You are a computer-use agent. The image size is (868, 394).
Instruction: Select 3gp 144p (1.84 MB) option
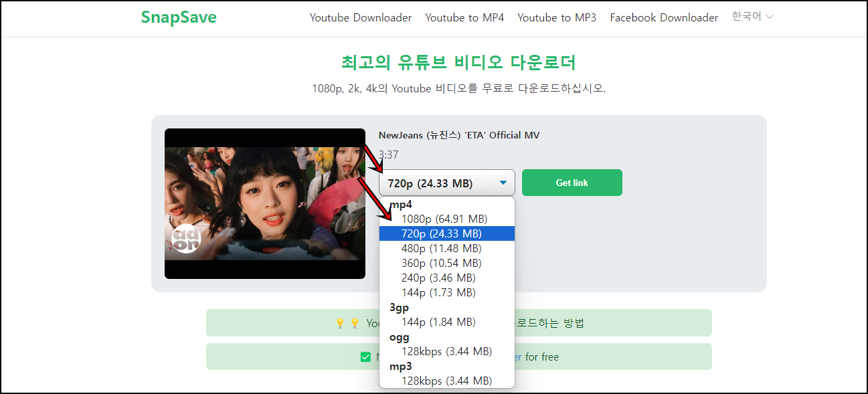pos(447,322)
